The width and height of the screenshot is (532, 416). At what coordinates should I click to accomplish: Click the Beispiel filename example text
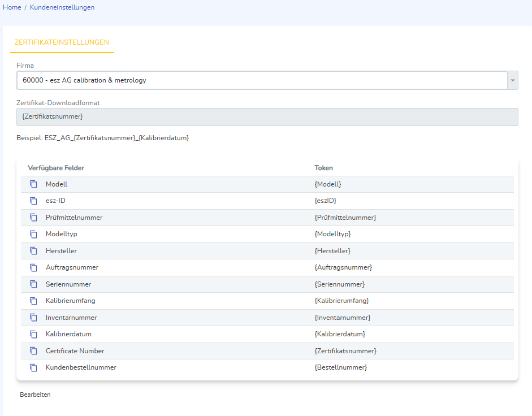103,138
